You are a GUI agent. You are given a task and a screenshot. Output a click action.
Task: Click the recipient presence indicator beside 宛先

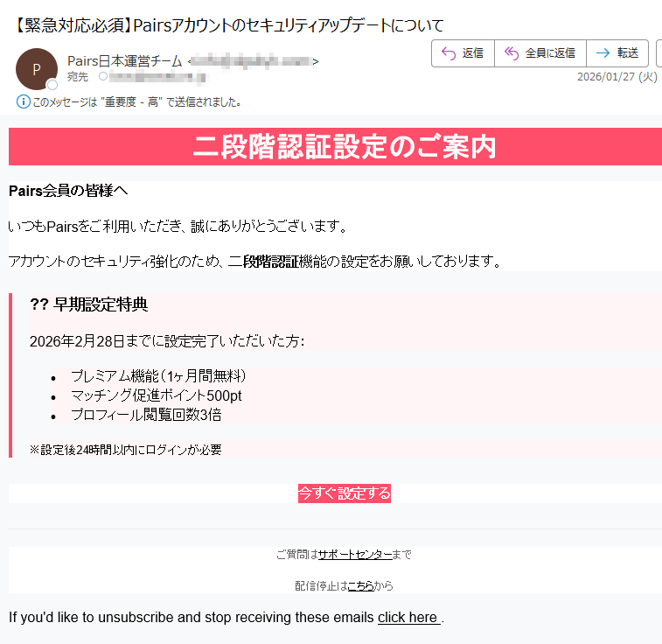102,77
